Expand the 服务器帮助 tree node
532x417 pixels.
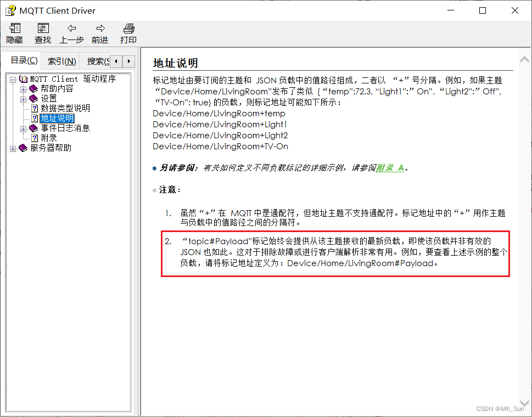click(x=13, y=149)
